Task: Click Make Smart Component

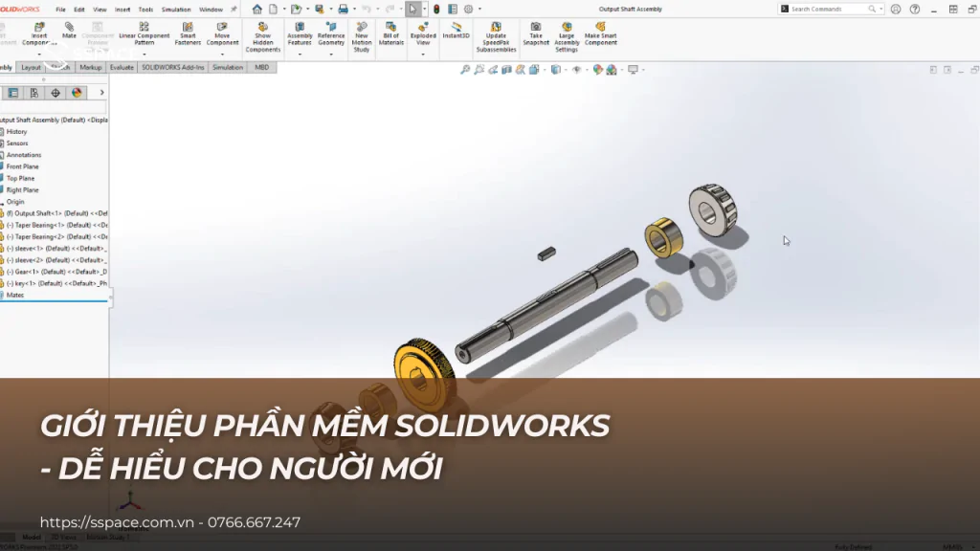Action: (x=601, y=33)
